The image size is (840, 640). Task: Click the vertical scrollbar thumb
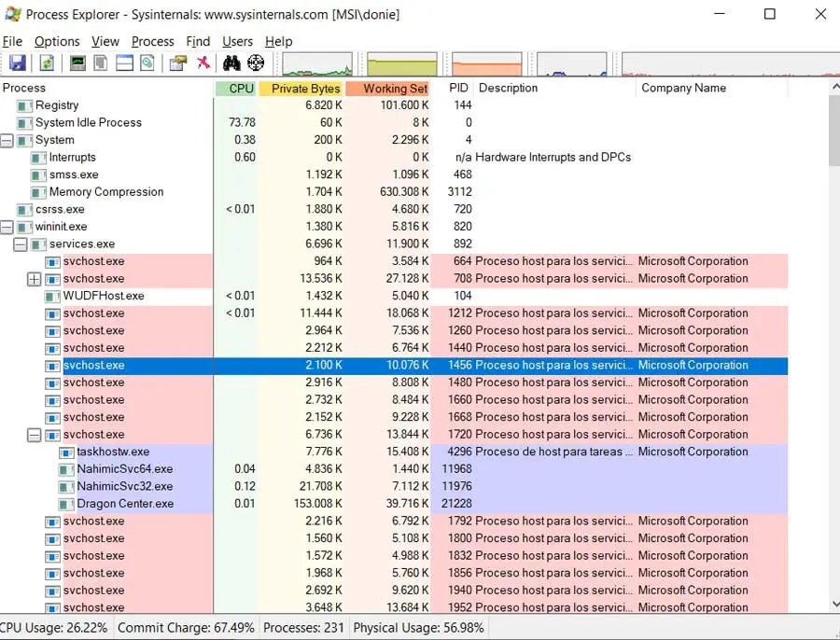(834, 130)
